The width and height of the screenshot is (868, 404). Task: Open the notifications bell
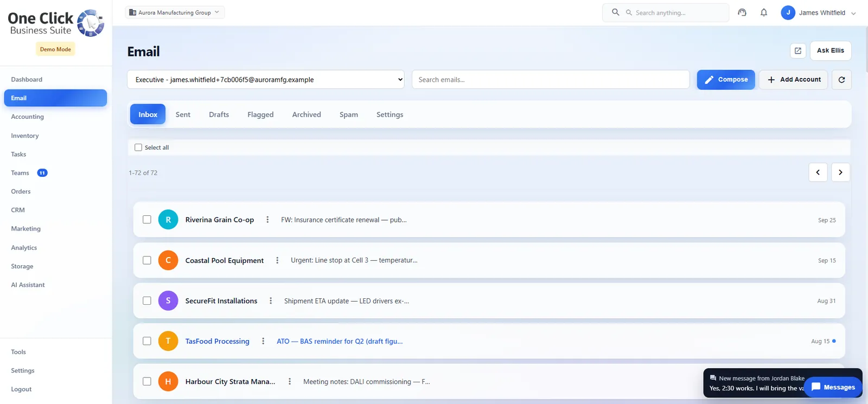tap(764, 12)
